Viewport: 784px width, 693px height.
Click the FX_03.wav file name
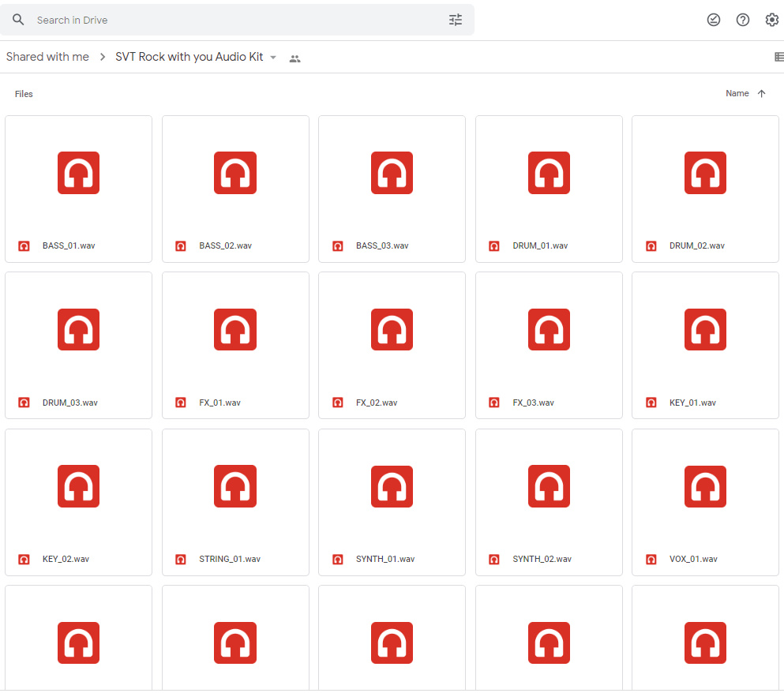pos(533,403)
